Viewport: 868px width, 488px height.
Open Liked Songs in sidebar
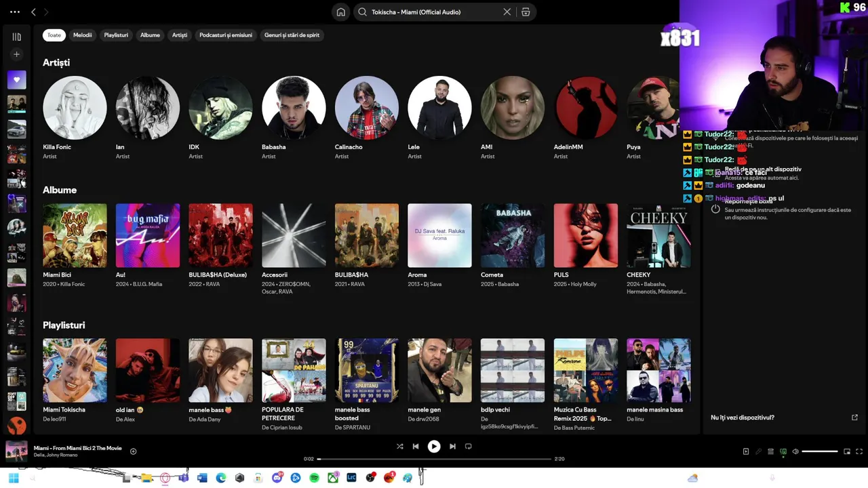17,80
